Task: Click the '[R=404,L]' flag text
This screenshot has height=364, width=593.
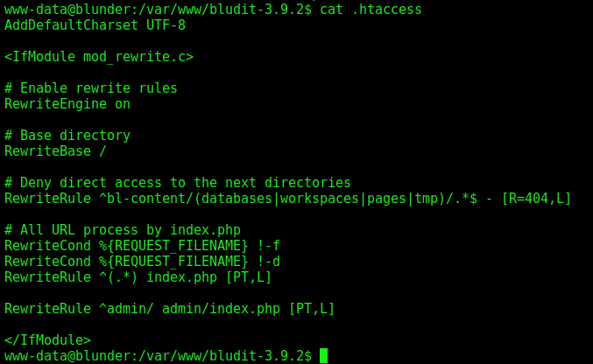Action: (536, 199)
